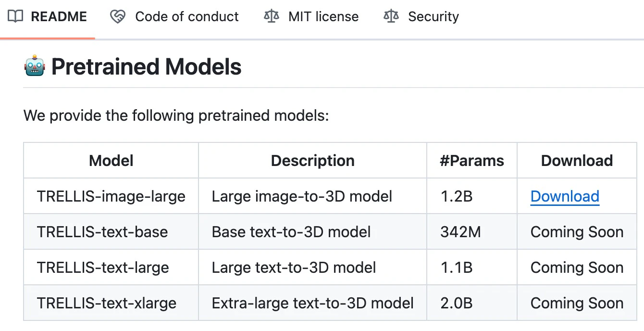Click the MIT license scales icon
The width and height of the screenshot is (644, 331).
click(272, 17)
